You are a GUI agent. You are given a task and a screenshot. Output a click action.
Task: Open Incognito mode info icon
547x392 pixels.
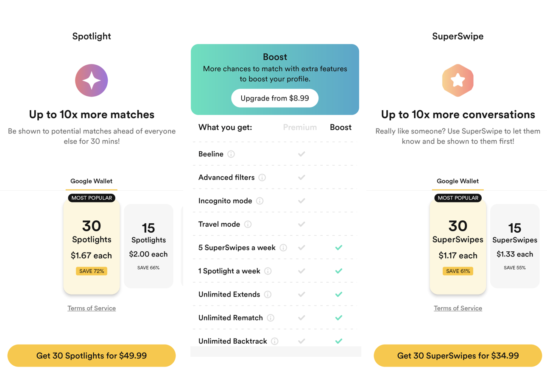260,201
